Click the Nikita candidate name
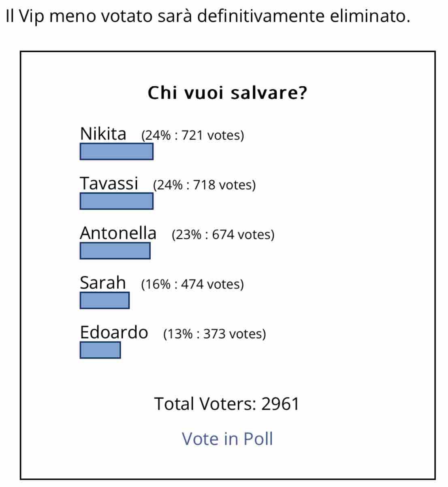This screenshot has height=487, width=448. [x=103, y=134]
